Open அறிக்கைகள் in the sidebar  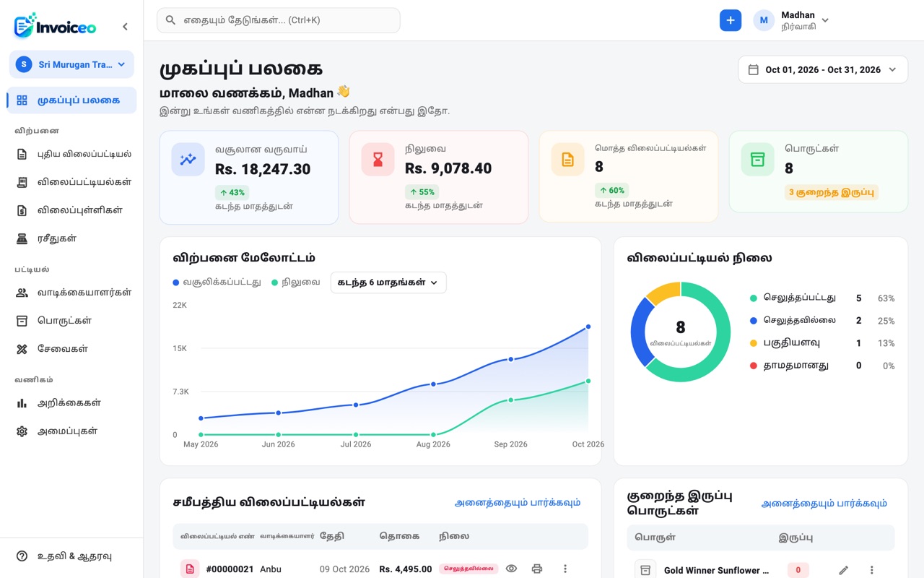(x=71, y=403)
